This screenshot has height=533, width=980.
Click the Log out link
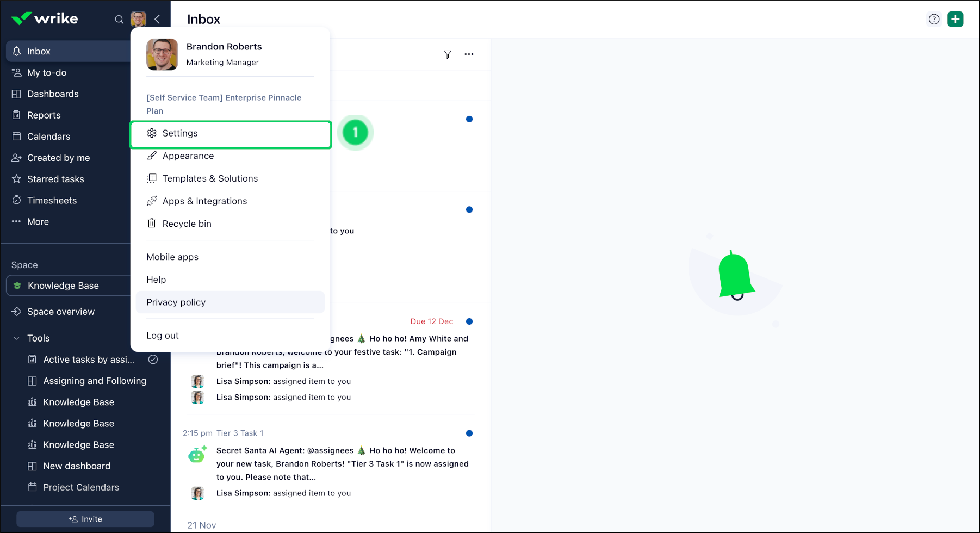(163, 336)
